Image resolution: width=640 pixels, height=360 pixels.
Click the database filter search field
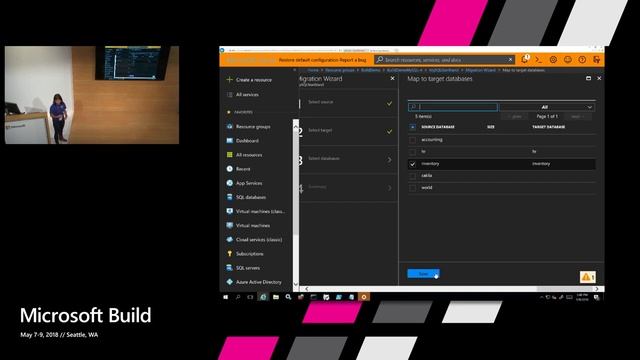tap(453, 107)
